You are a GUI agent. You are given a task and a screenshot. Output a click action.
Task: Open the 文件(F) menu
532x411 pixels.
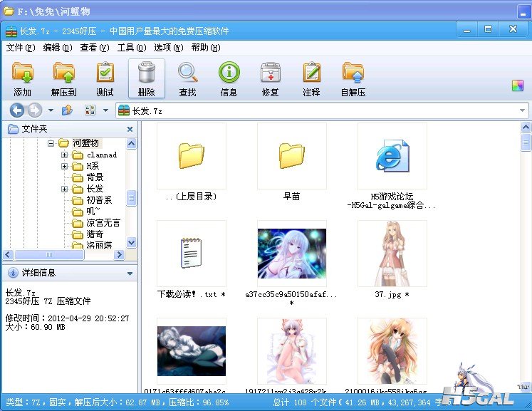[21, 48]
